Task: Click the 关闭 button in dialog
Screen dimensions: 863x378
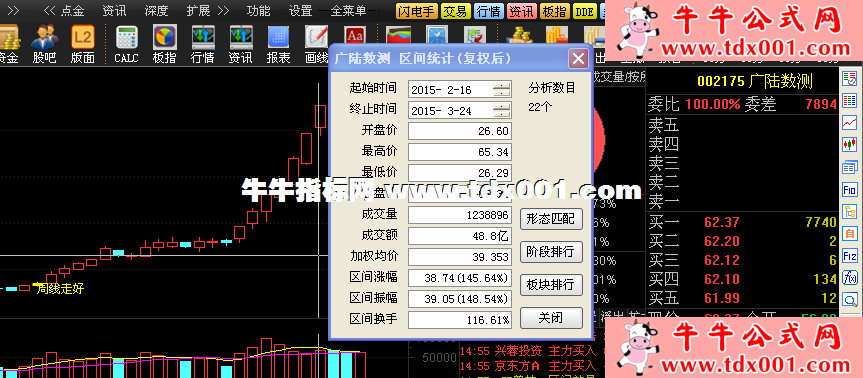Action: tap(551, 317)
